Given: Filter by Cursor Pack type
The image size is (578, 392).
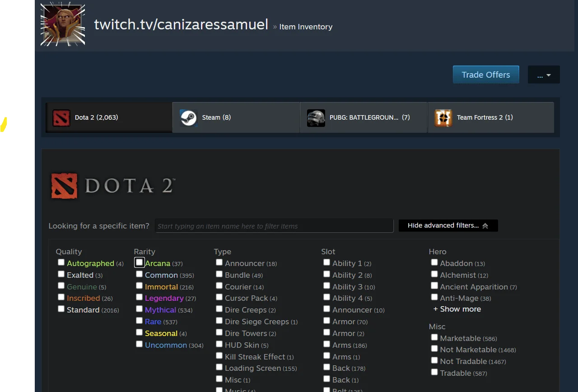Looking at the screenshot, I should coord(219,297).
